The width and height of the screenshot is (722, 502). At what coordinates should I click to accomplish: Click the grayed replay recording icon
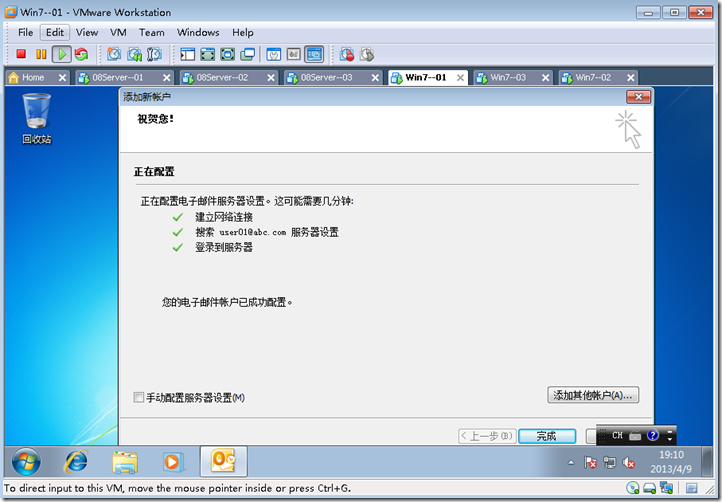coord(367,54)
